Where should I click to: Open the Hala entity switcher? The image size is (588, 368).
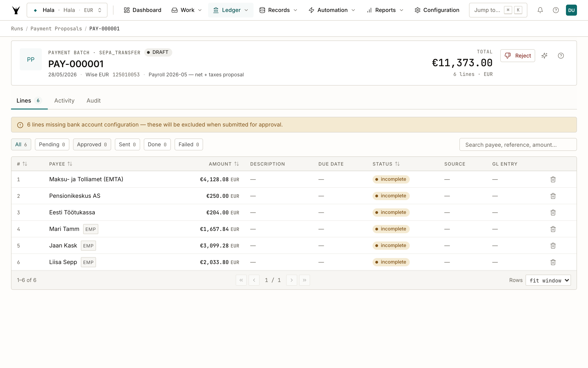point(67,10)
